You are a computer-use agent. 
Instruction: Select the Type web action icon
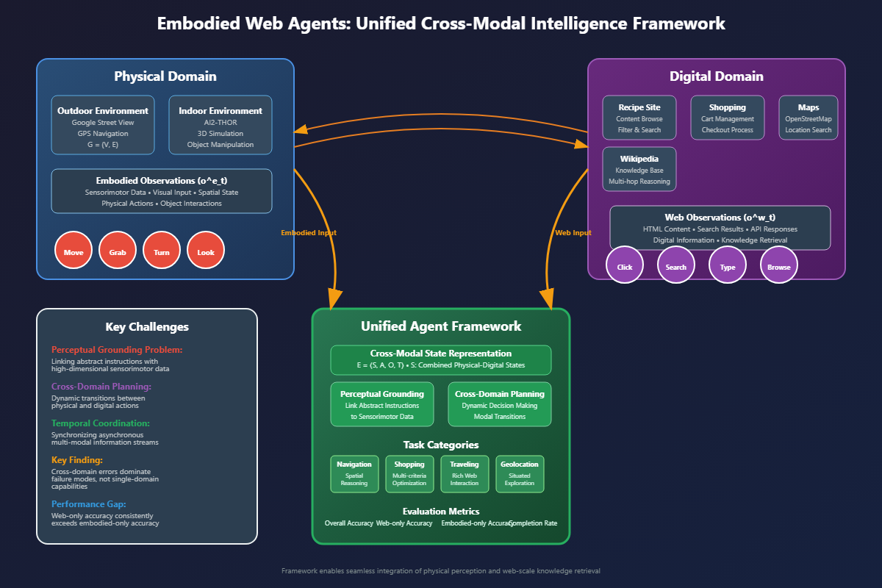727,265
